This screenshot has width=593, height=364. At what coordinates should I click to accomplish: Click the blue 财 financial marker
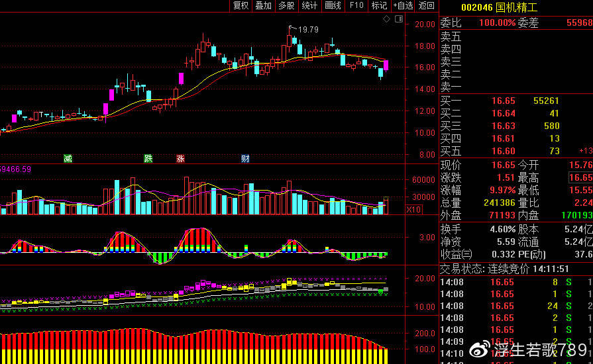click(x=245, y=159)
